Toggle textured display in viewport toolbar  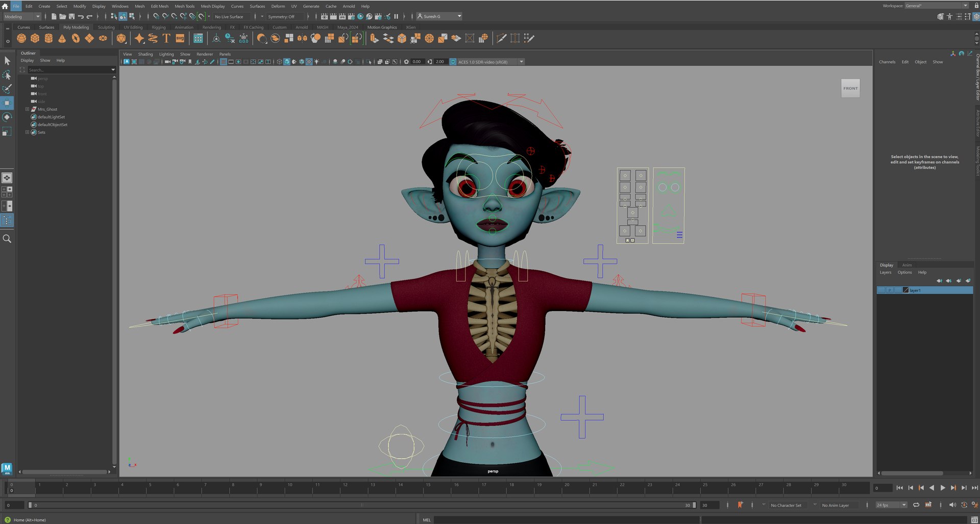pos(309,62)
